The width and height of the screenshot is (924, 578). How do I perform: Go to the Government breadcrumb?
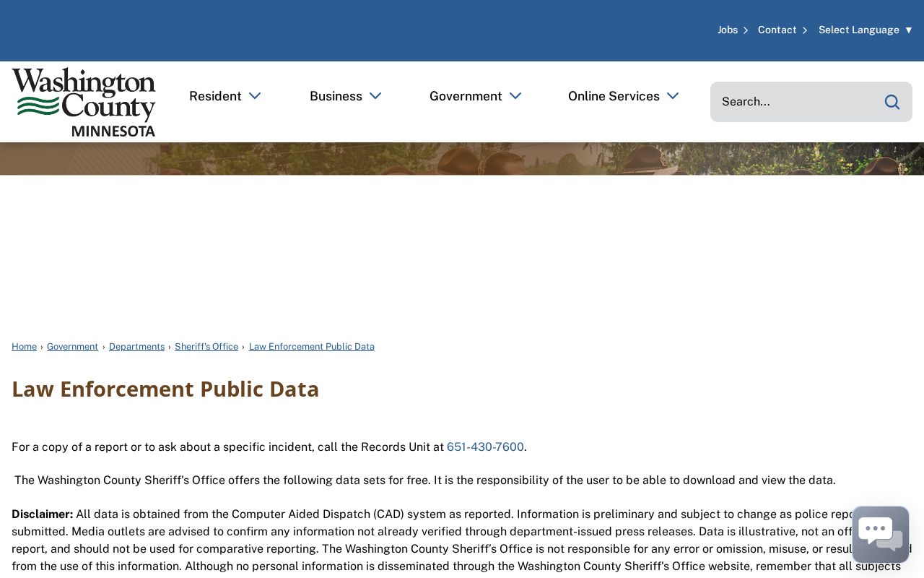coord(72,347)
